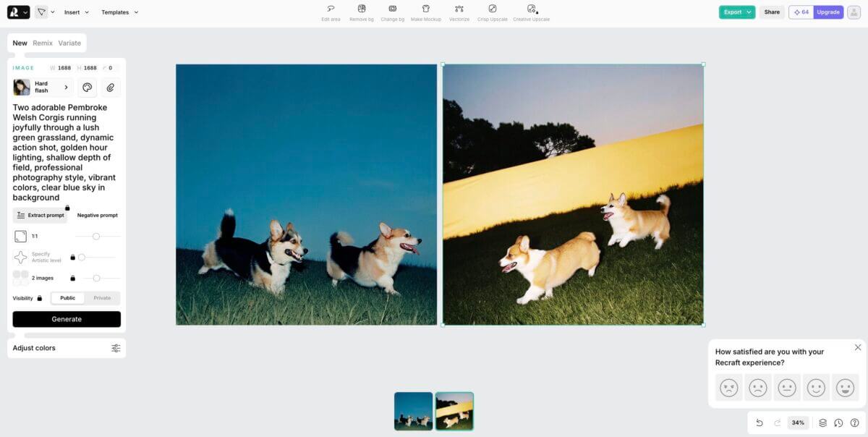868x437 pixels.
Task: Click the Remove bg tool icon
Action: tap(362, 9)
